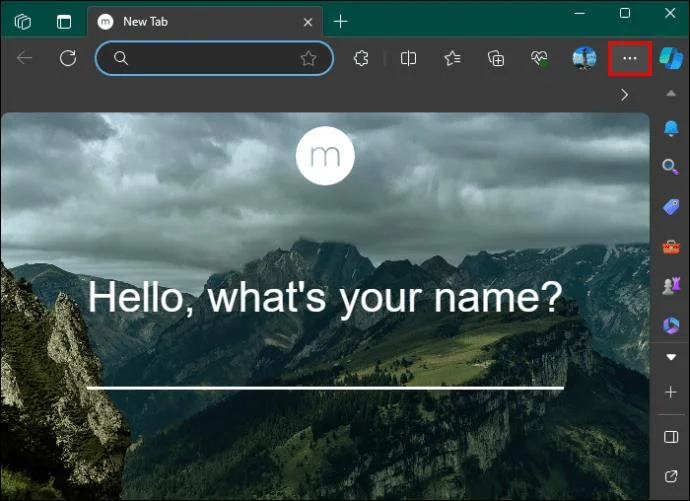Minimize the browser window
The width and height of the screenshot is (690, 501).
click(x=580, y=13)
